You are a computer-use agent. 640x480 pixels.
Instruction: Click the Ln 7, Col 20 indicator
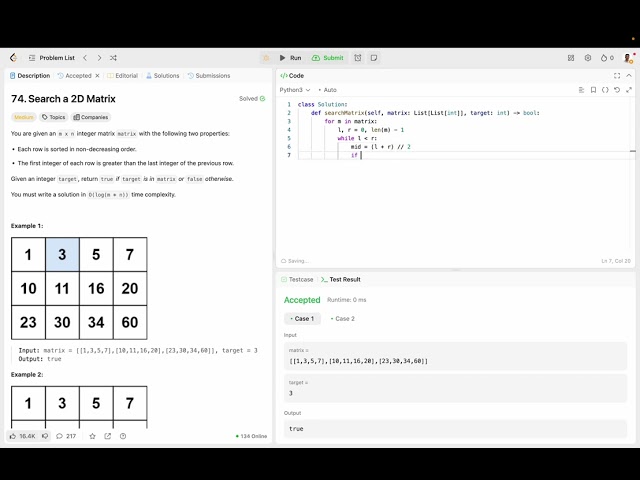tap(616, 261)
